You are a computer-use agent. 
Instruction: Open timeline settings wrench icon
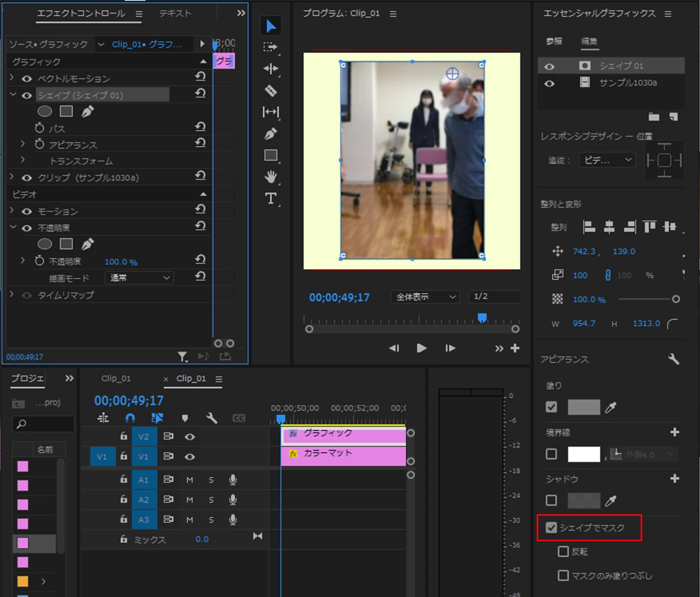211,418
